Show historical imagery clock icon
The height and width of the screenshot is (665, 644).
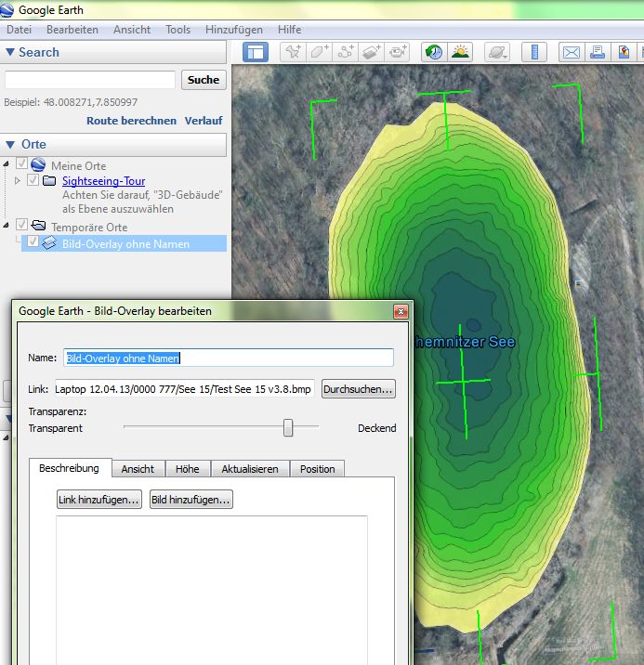tap(434, 52)
